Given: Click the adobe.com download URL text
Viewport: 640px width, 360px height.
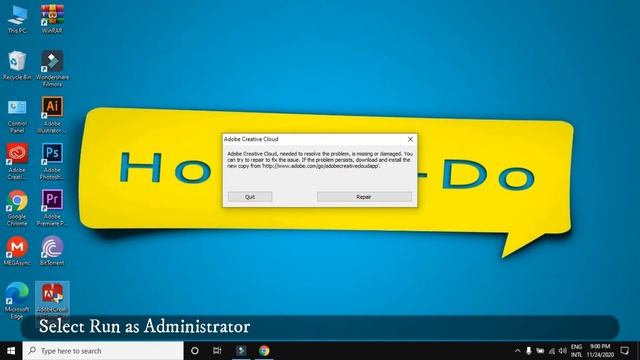Looking at the screenshot, I should (x=321, y=166).
